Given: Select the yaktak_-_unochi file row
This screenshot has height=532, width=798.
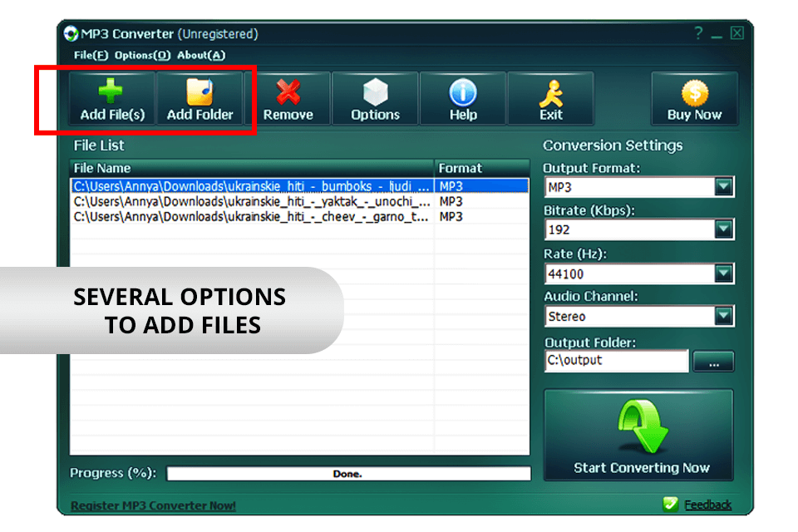Looking at the screenshot, I should [x=300, y=202].
